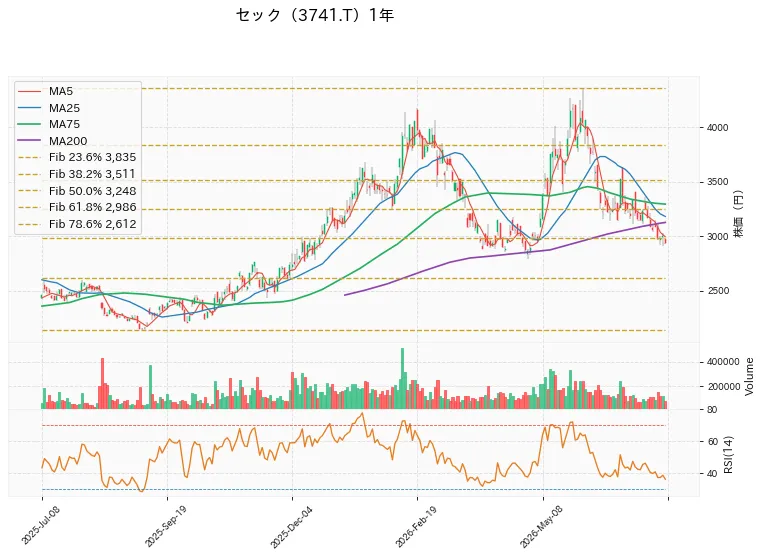Image resolution: width=764 pixels, height=558 pixels.
Task: Select the Fib 61.8% 2,986 legend entry
Action: coord(77,207)
